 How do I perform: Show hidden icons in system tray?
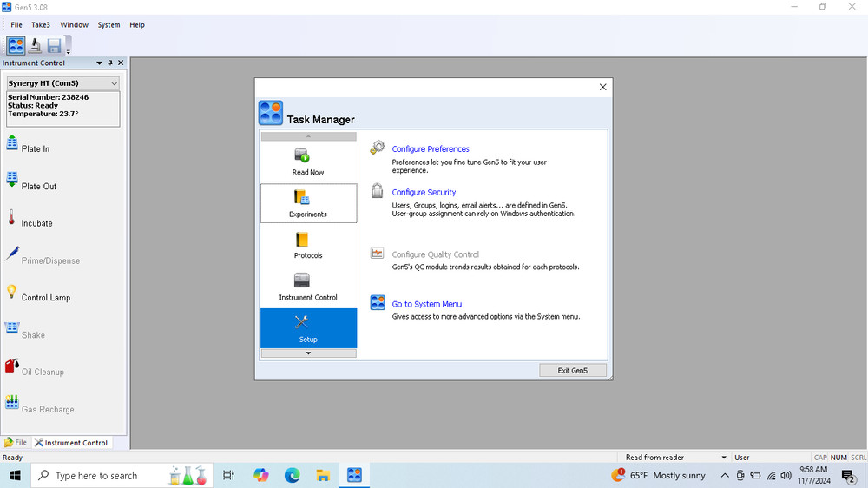tap(725, 476)
